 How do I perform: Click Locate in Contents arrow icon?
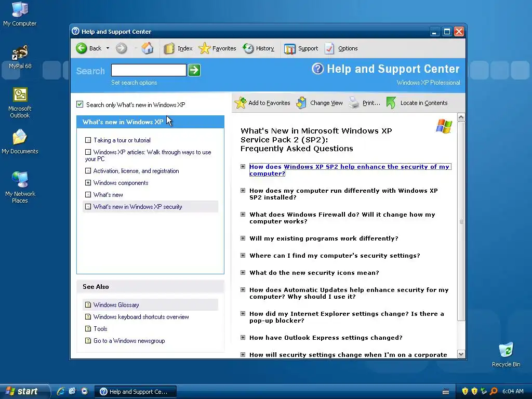[x=391, y=103]
